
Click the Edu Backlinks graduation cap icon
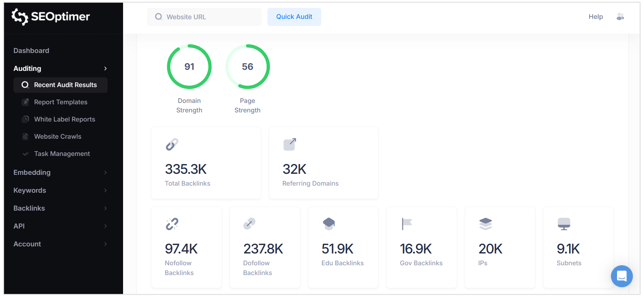point(329,224)
